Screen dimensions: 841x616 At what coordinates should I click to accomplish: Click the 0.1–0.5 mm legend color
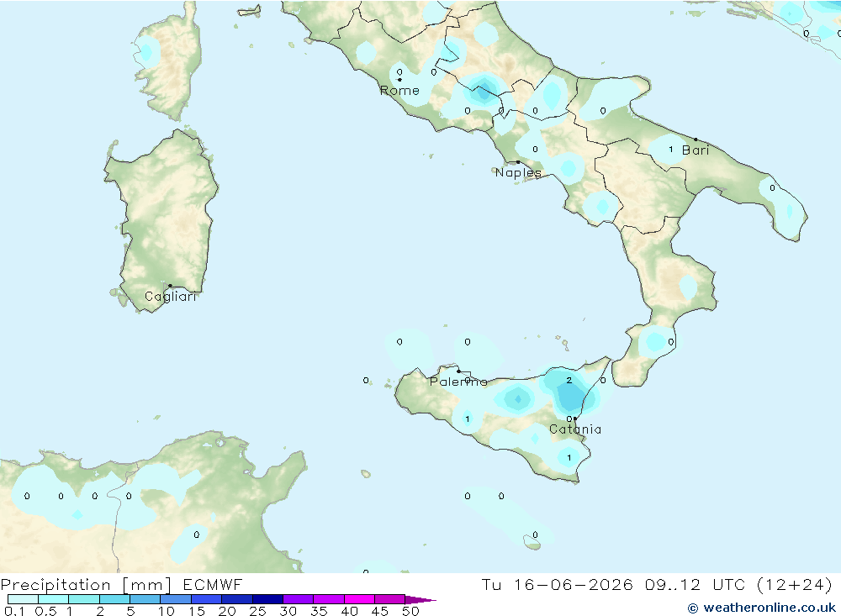click(x=23, y=599)
